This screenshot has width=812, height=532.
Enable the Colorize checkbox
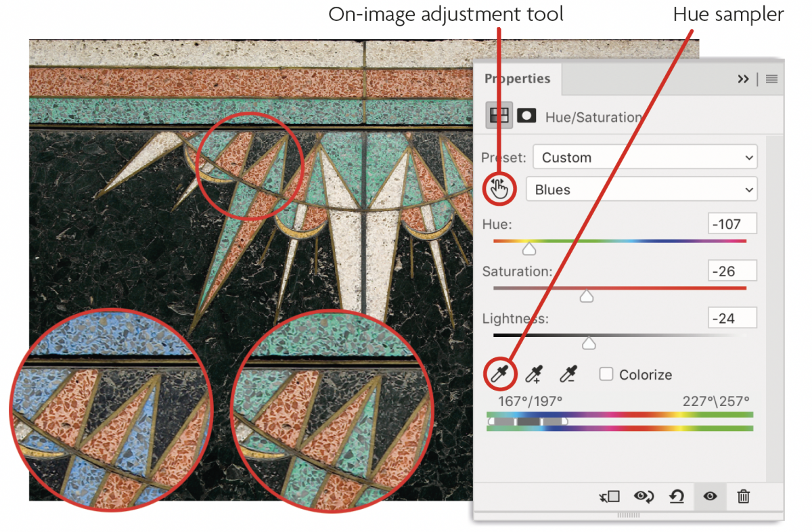pos(606,374)
